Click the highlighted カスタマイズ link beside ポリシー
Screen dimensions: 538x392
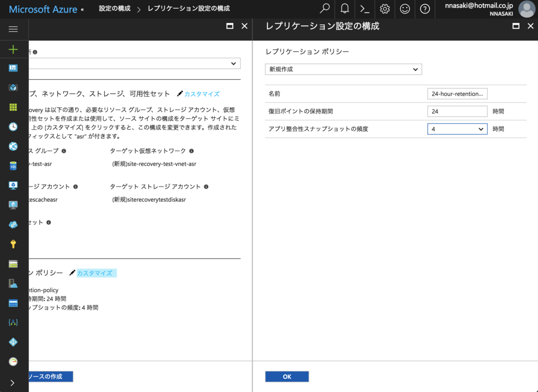pos(95,273)
